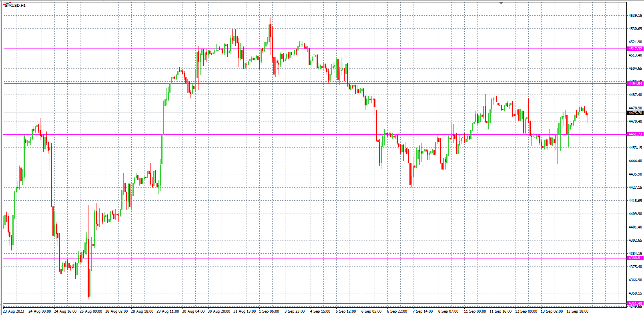
Task: Click the 11 Sep 16:00 time label
Action: click(500, 311)
